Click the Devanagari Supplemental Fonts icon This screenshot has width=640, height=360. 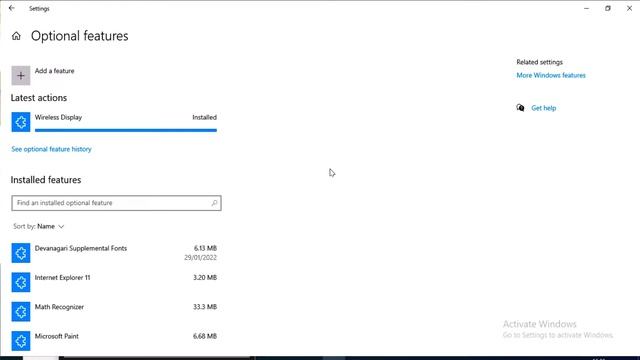pyautogui.click(x=21, y=253)
